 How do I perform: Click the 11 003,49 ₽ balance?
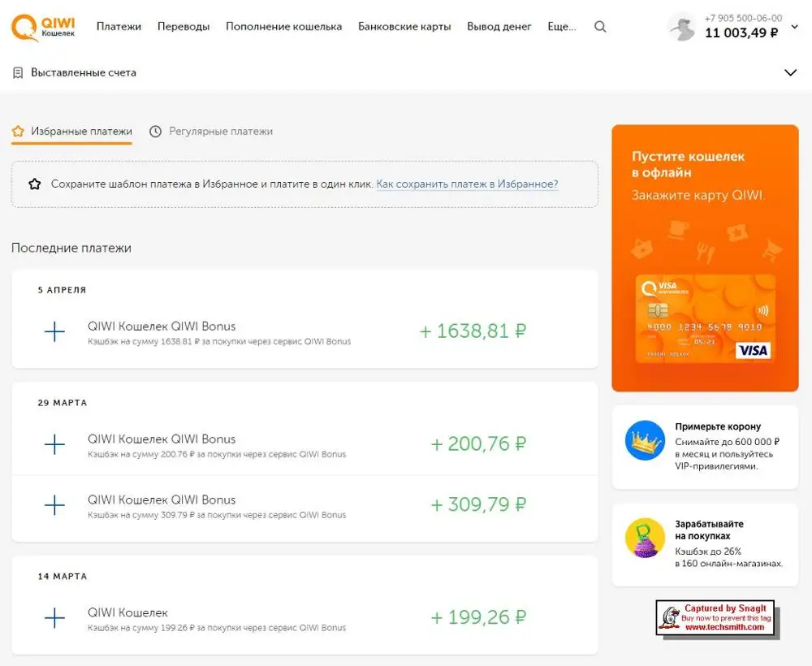click(741, 33)
